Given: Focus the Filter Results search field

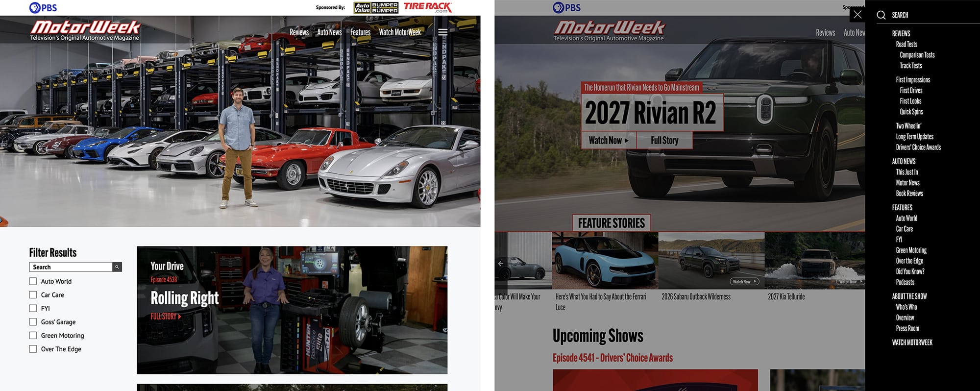Looking at the screenshot, I should coord(71,267).
